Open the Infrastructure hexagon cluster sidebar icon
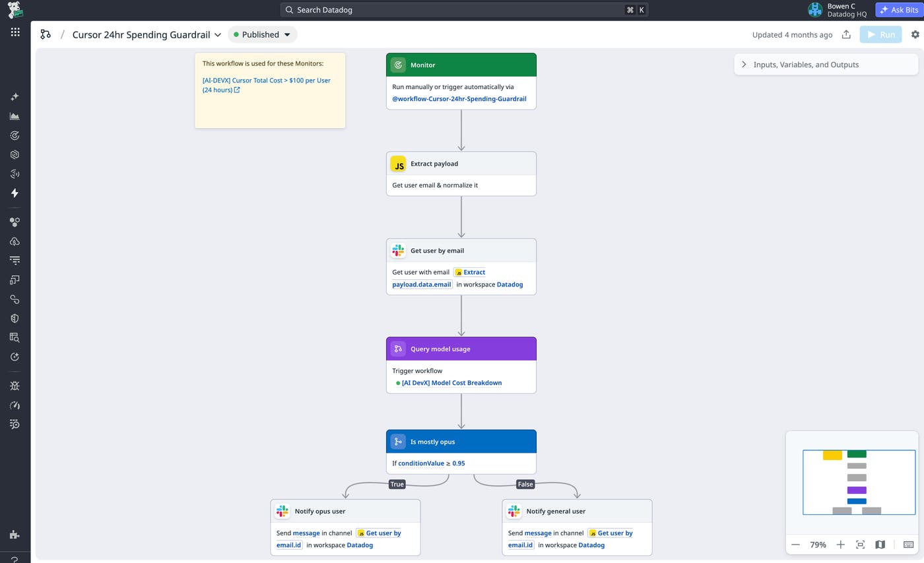The height and width of the screenshot is (563, 924). [x=15, y=222]
